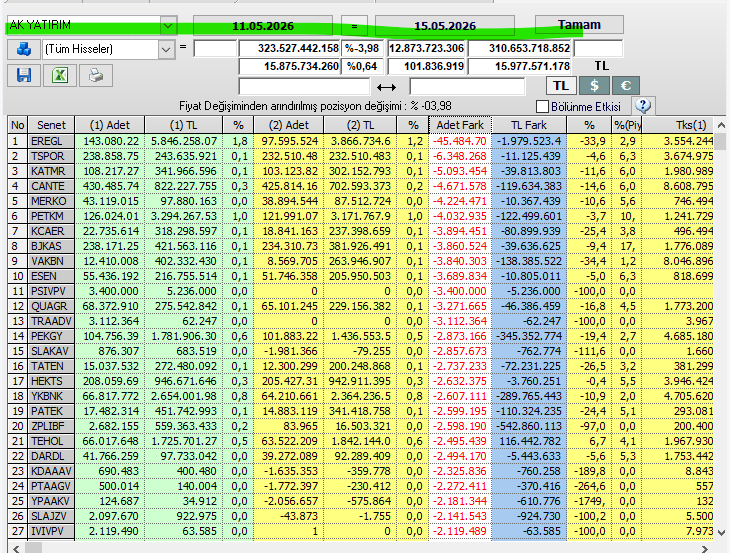Sort by Adet Fark column header
Image resolution: width=730 pixels, height=553 pixels.
pos(460,125)
